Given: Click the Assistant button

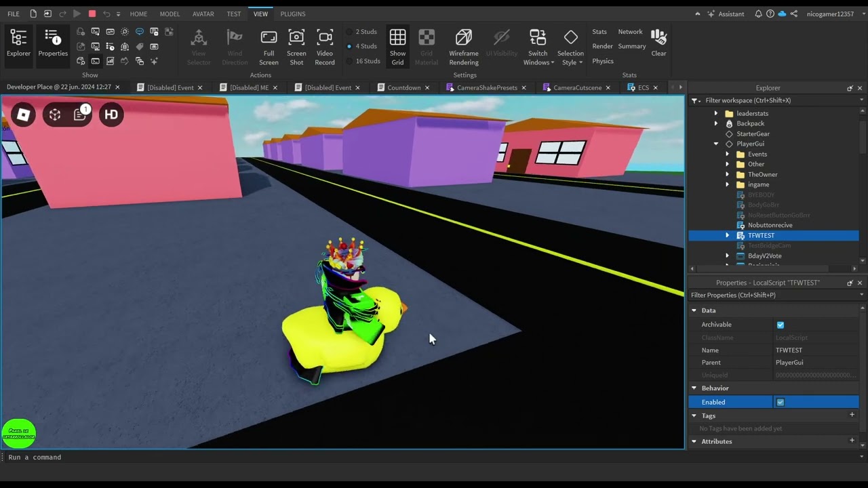Looking at the screenshot, I should 725,14.
